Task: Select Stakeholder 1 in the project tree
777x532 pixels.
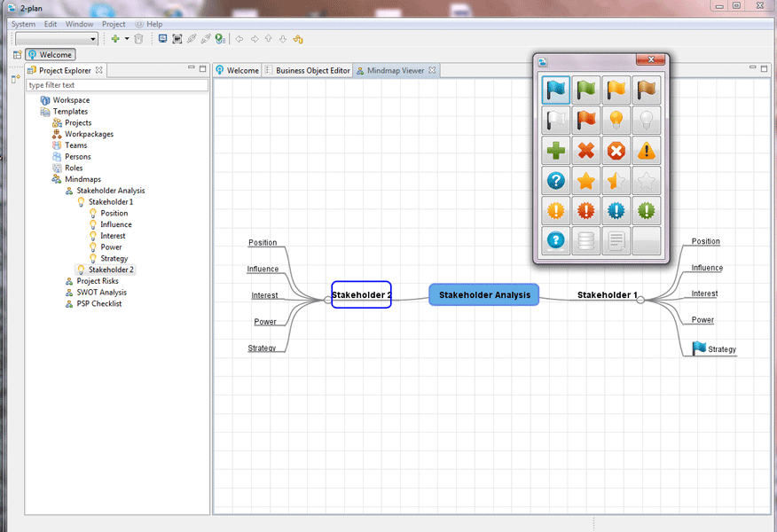Action: point(110,202)
